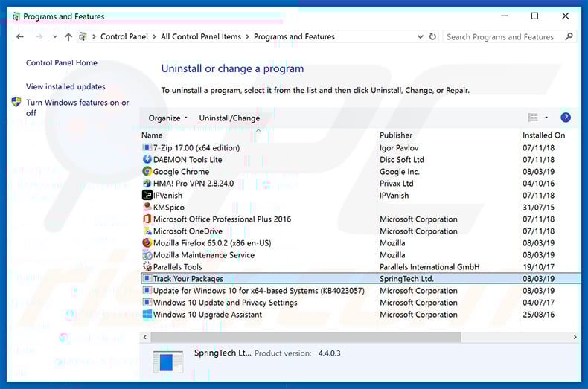The image size is (588, 389).
Task: Click the Microsoft OneDrive icon
Action: (147, 231)
